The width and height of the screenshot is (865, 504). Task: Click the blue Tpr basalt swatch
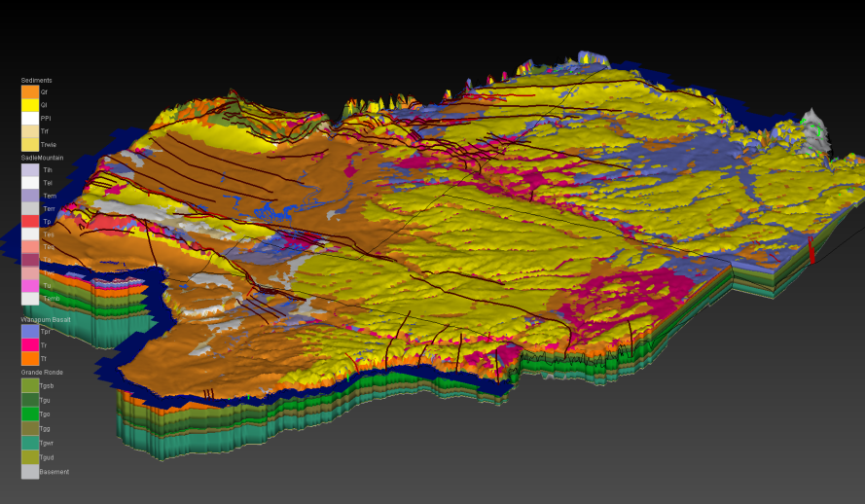(x=30, y=332)
